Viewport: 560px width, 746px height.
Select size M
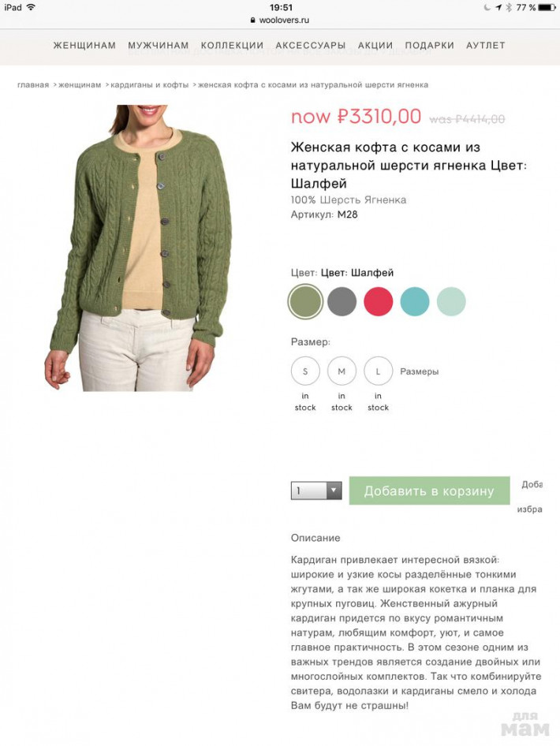pyautogui.click(x=342, y=371)
